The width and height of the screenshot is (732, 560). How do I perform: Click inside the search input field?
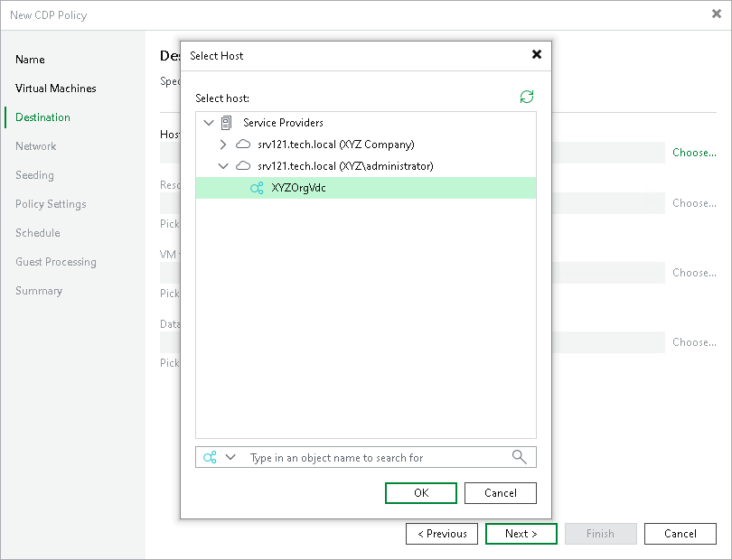tap(361, 457)
